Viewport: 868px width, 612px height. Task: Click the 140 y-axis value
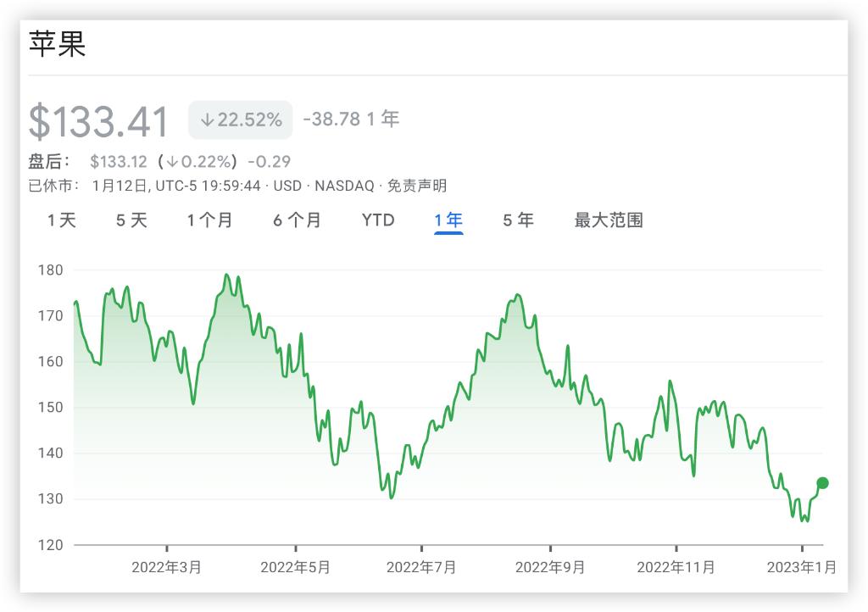50,453
